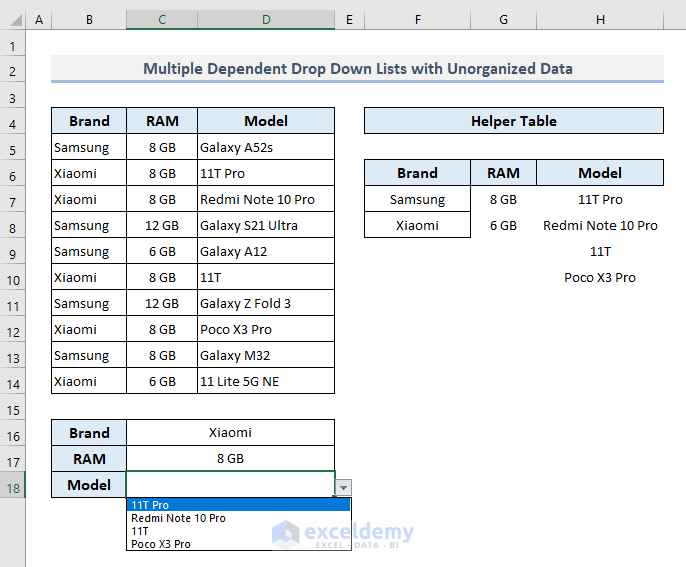Viewport: 686px width, 567px height.
Task: Select column C header
Action: click(x=162, y=19)
